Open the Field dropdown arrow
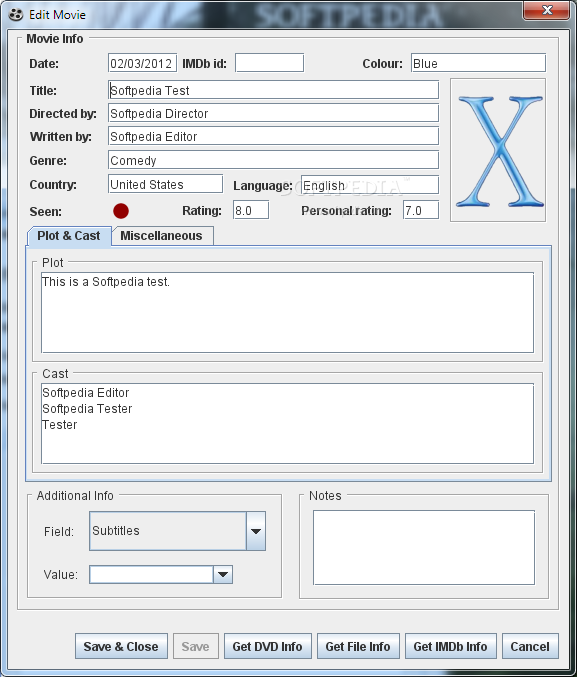 [x=256, y=531]
